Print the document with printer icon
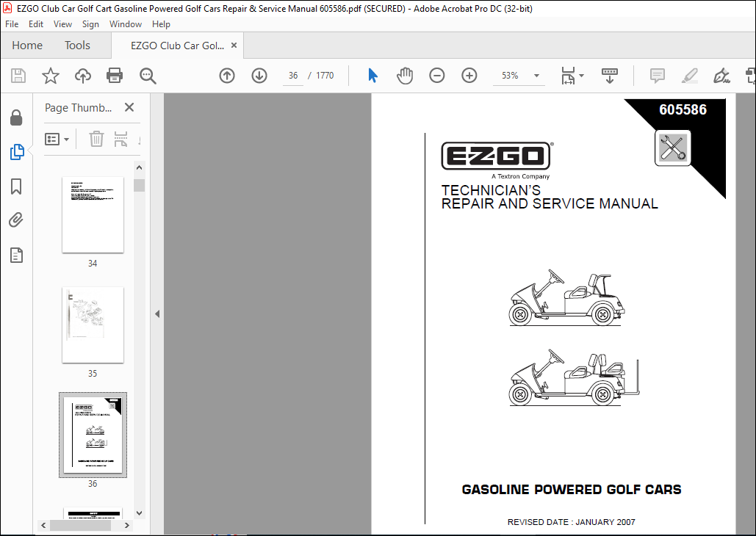The width and height of the screenshot is (756, 536). (x=115, y=76)
